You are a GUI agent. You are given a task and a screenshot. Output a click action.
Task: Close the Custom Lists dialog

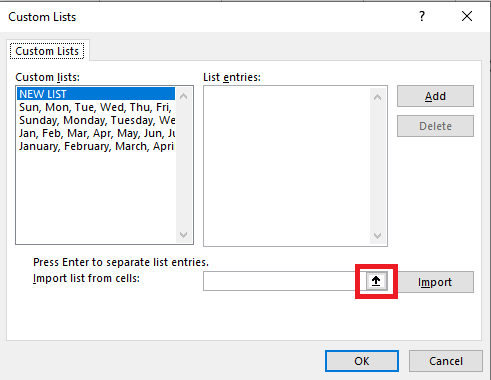(467, 16)
